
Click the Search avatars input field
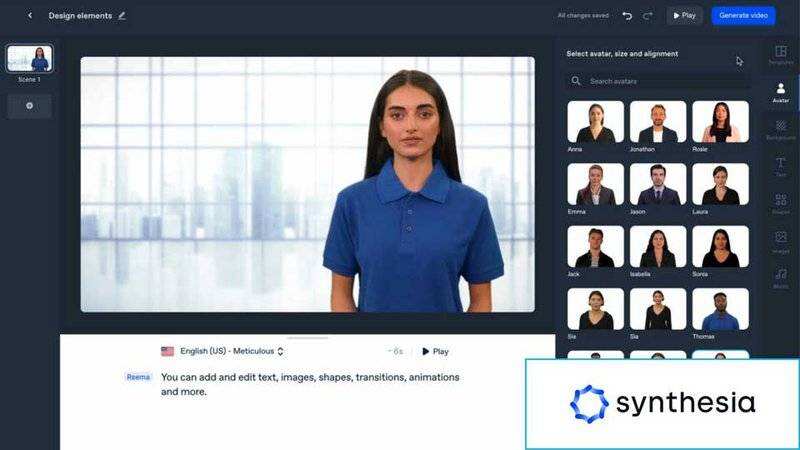tap(660, 81)
